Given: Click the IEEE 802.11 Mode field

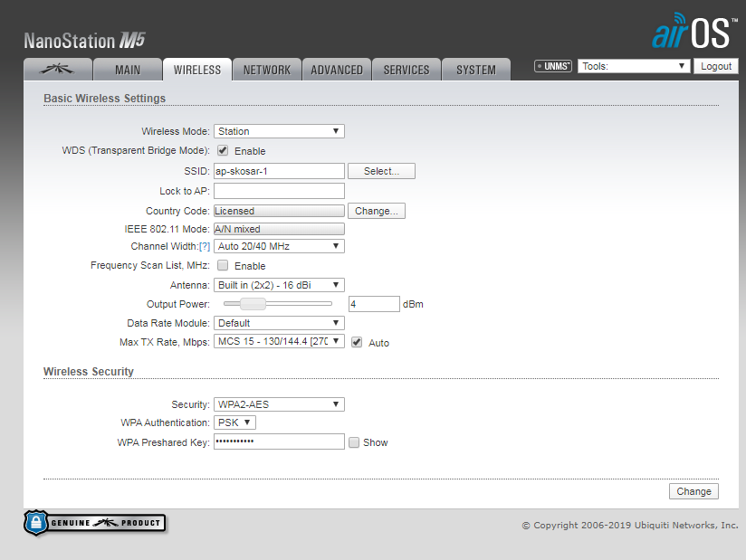Looking at the screenshot, I should [x=279, y=229].
